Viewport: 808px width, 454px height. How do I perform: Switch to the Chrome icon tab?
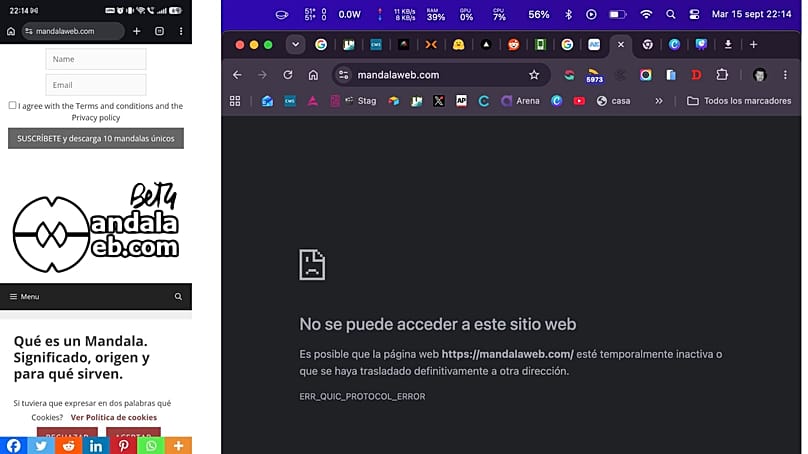coord(647,45)
